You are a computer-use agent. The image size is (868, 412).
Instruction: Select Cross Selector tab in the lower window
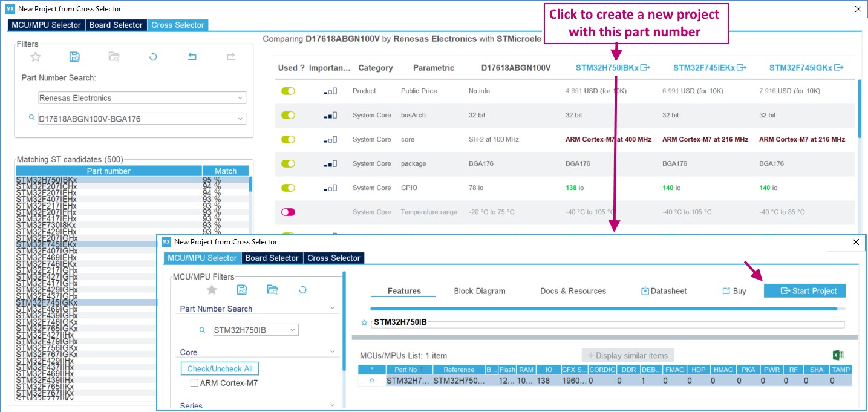coord(334,258)
